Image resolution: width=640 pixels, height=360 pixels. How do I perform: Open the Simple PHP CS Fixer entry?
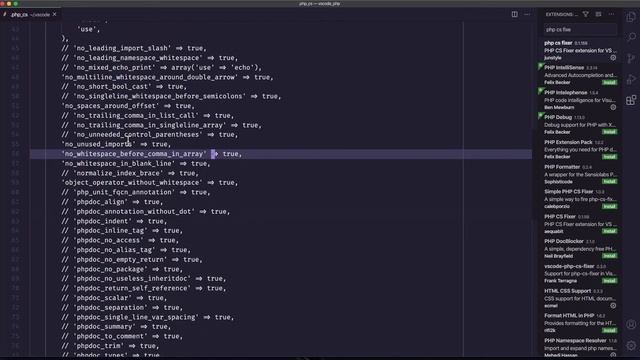(x=580, y=199)
